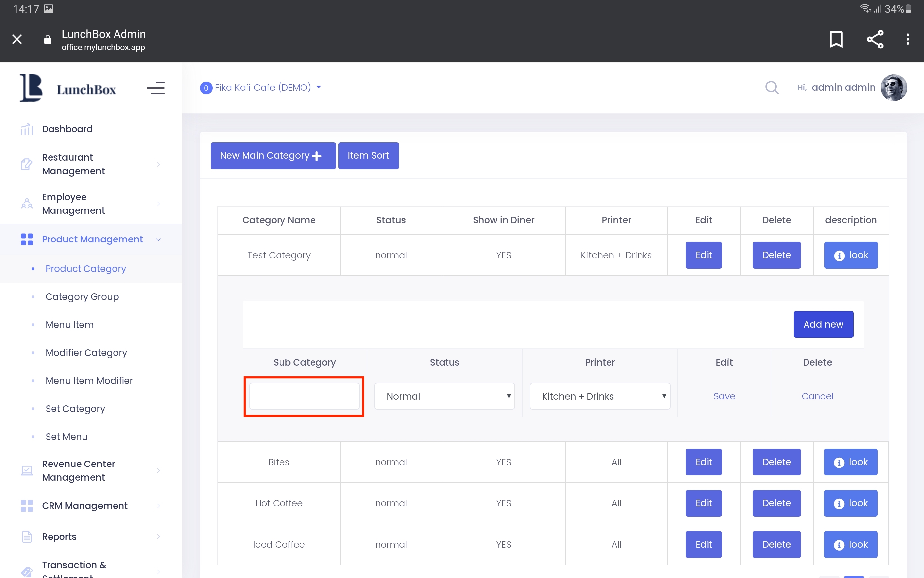Viewport: 924px width, 578px height.
Task: Click the search magnifier icon
Action: click(772, 87)
